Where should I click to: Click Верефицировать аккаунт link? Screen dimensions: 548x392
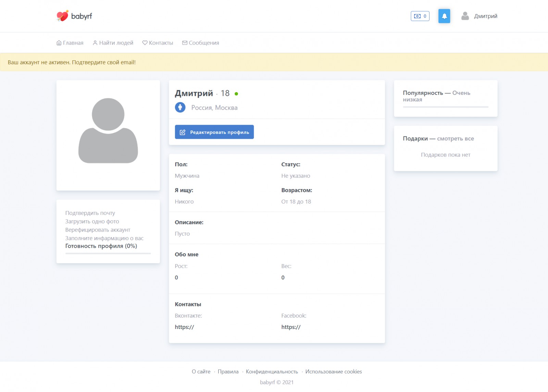tap(98, 230)
